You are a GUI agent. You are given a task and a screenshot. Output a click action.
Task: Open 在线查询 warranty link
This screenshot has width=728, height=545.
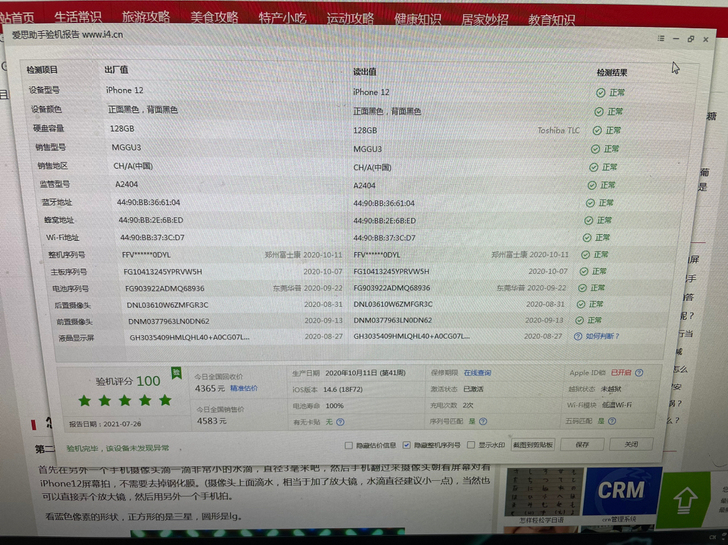(x=477, y=373)
